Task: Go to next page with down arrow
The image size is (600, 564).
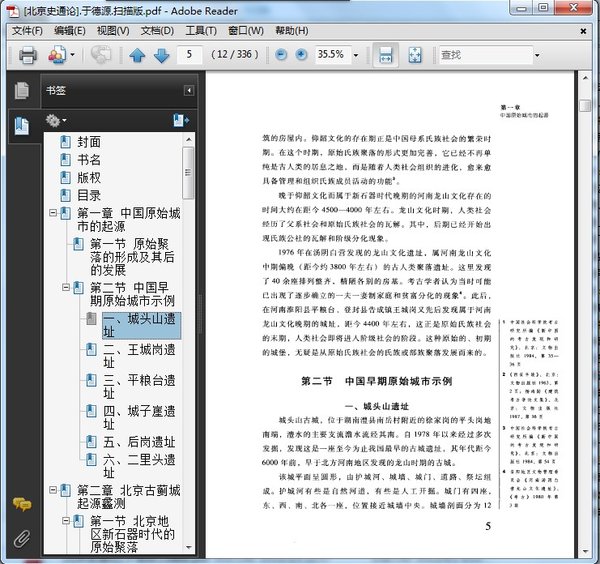Action: click(x=160, y=55)
